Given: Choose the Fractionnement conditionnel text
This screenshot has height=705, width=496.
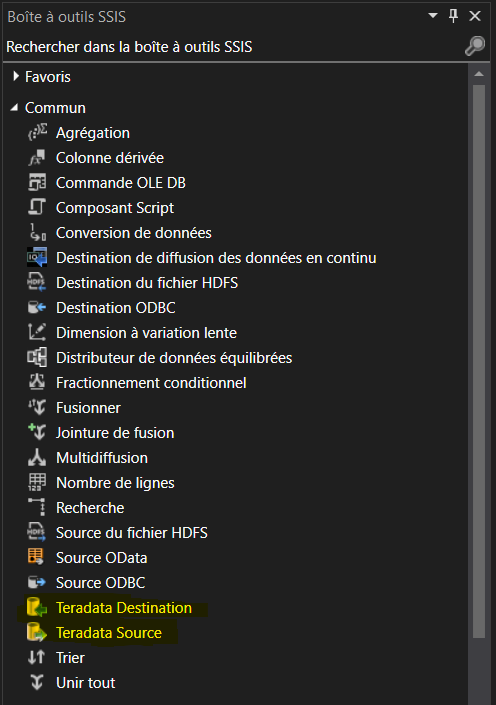Looking at the screenshot, I should pyautogui.click(x=151, y=383).
